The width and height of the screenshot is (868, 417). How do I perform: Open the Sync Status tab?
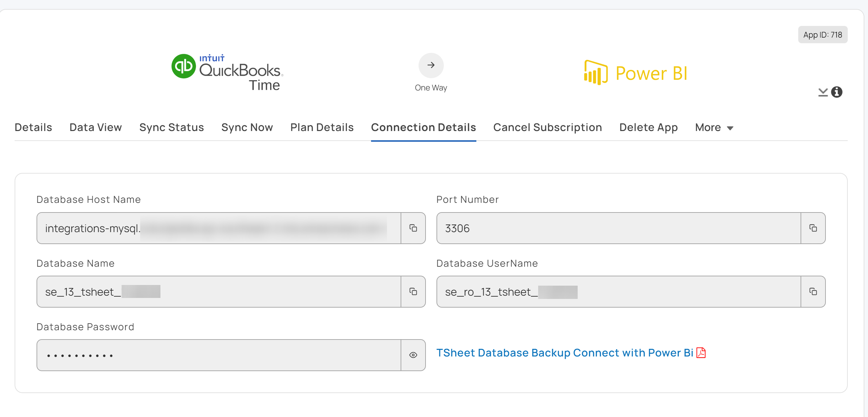(171, 128)
